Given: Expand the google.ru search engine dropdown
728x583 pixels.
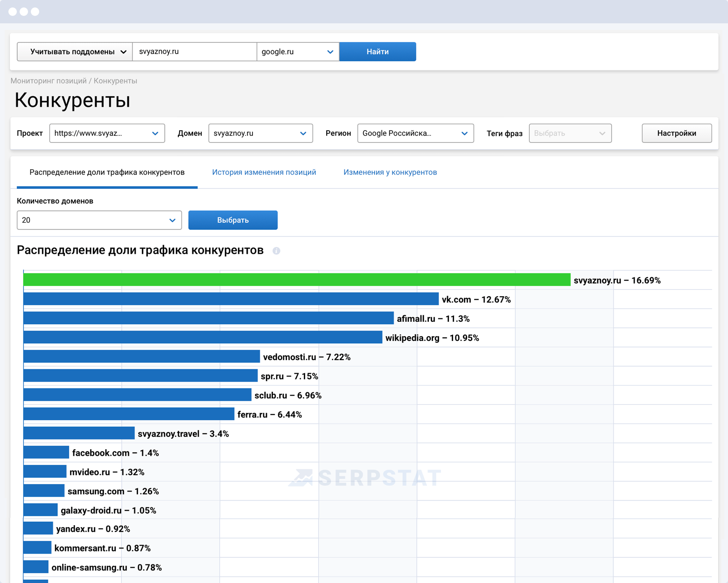Looking at the screenshot, I should [x=297, y=52].
